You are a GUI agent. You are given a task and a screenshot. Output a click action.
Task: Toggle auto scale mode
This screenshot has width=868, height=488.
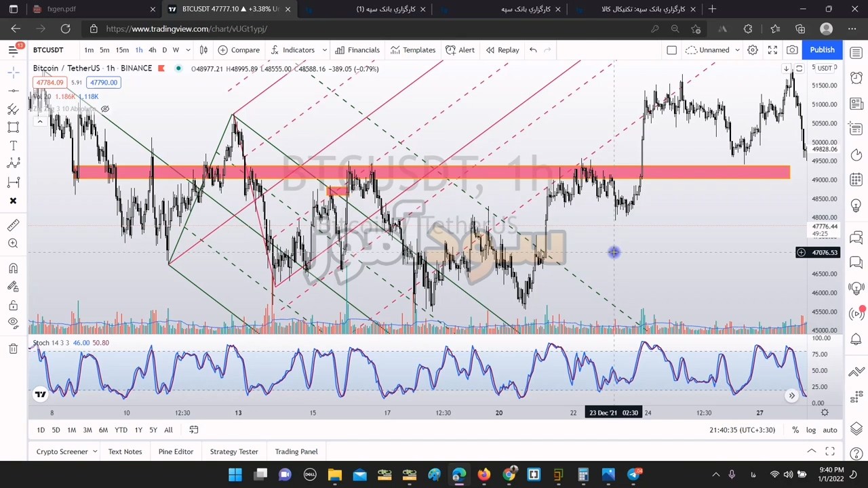point(830,430)
